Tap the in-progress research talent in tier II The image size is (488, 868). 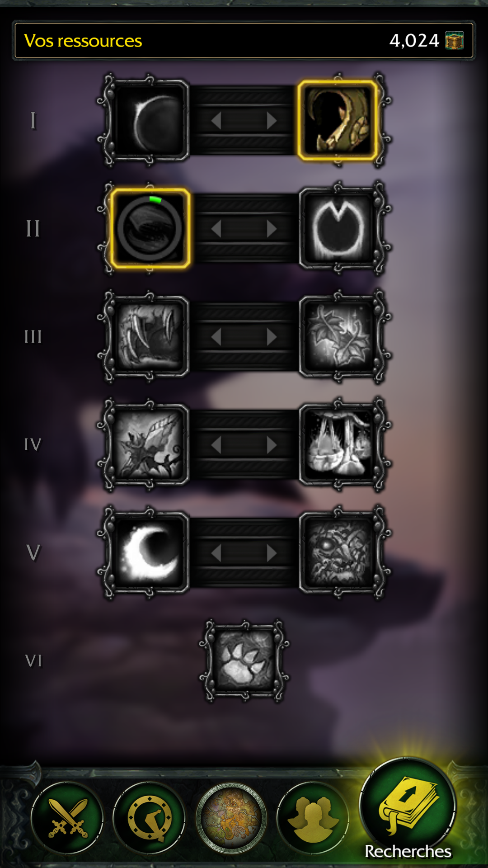150,228
